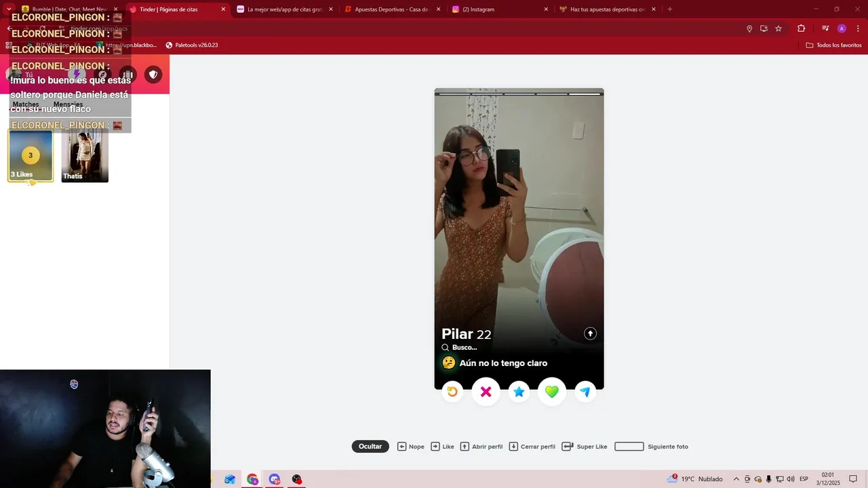Open the purple chat app in taskbar
The height and width of the screenshot is (488, 868).
pos(275,479)
